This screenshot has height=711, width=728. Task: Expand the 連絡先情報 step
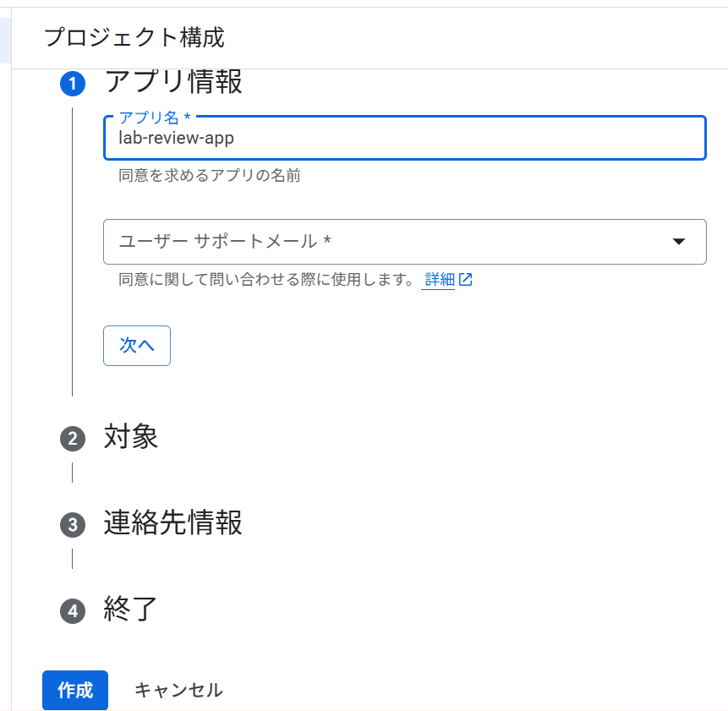coord(173,523)
